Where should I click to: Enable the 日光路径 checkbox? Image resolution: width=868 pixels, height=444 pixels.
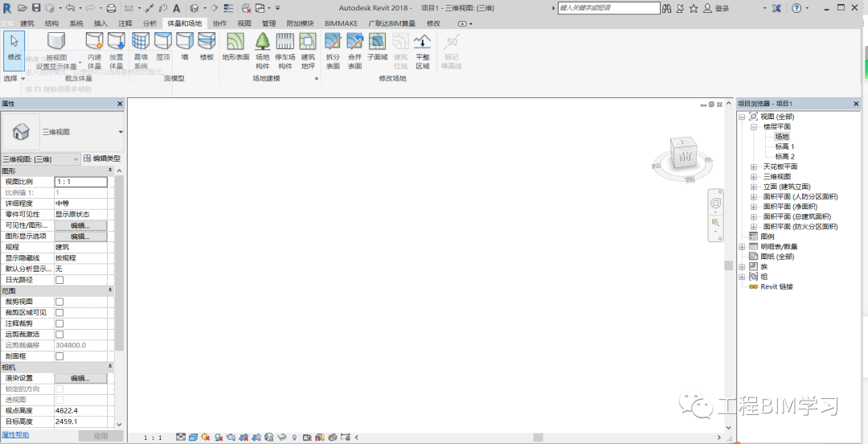59,280
